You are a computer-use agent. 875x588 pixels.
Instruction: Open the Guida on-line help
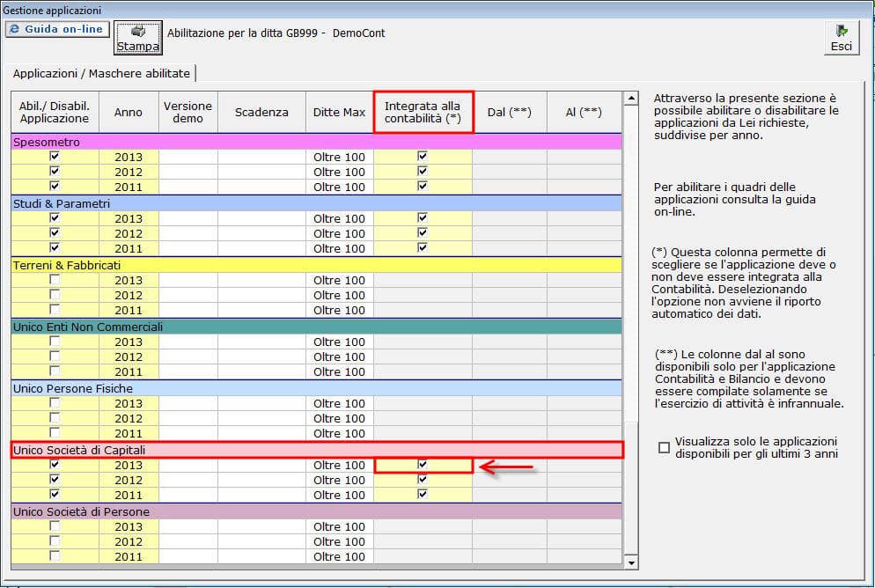(56, 29)
